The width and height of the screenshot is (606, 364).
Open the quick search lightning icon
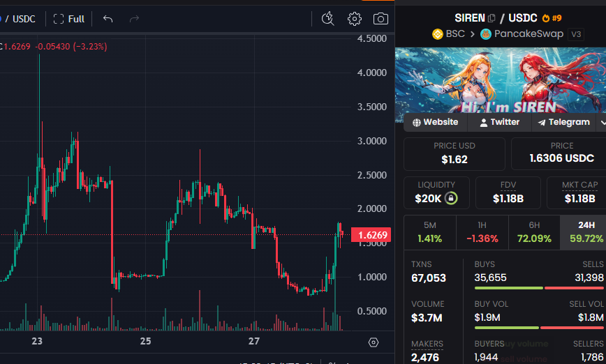[327, 19]
